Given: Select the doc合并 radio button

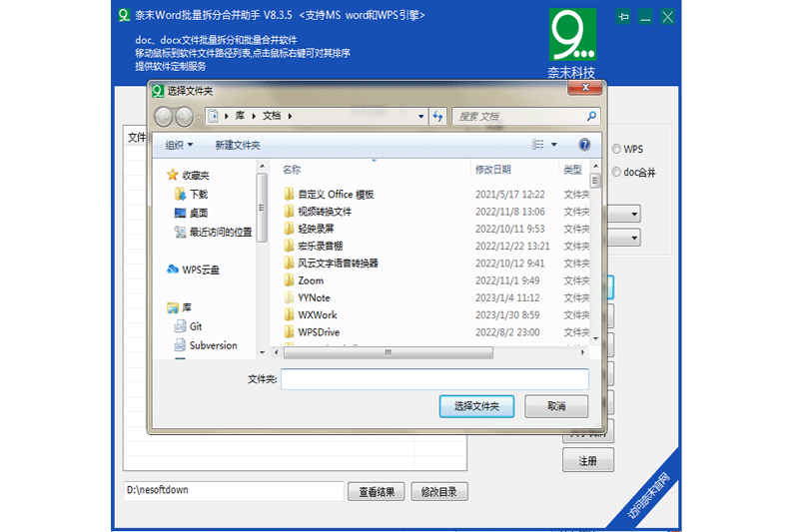Looking at the screenshot, I should click(x=616, y=172).
